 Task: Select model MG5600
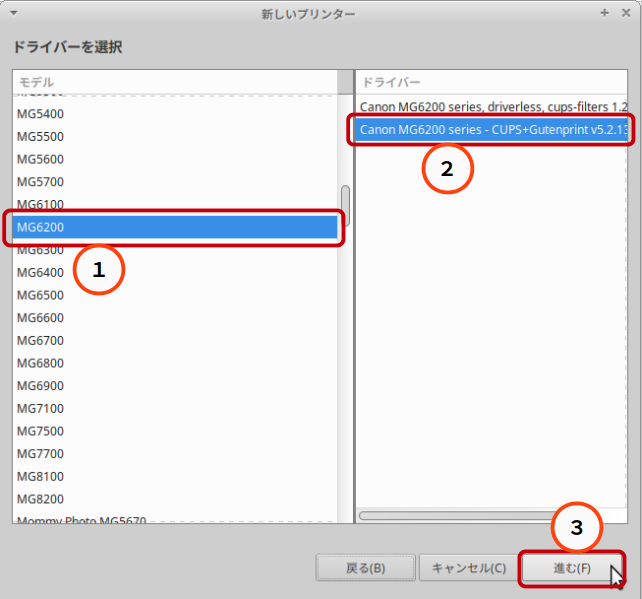coord(175,159)
